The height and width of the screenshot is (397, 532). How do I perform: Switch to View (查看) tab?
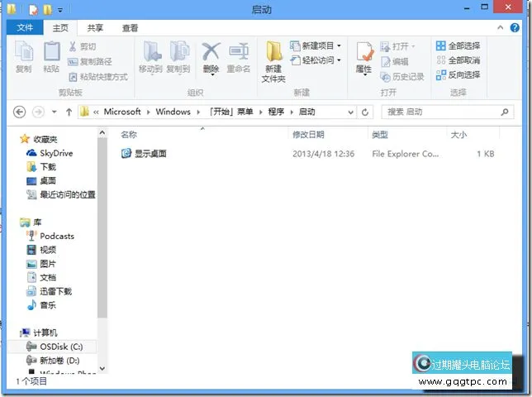pos(130,28)
